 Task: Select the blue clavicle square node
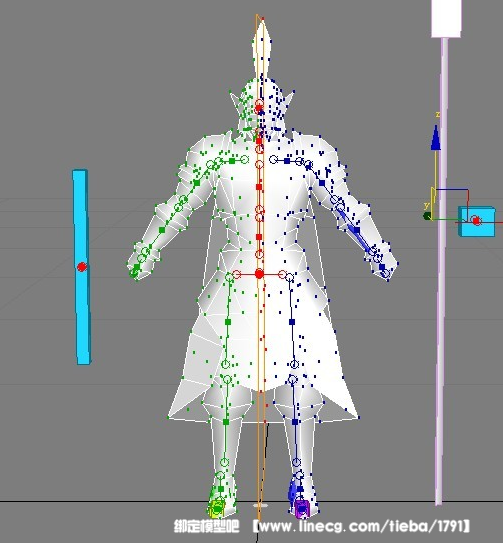287,161
